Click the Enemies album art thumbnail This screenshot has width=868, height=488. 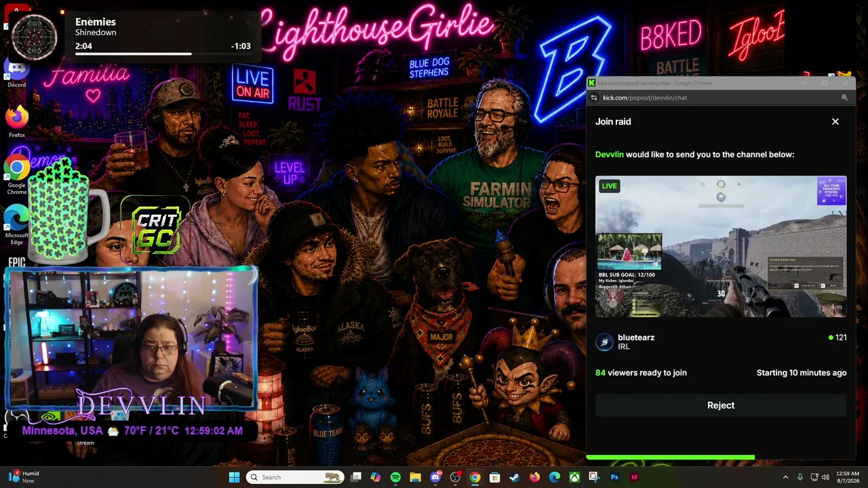coord(34,37)
